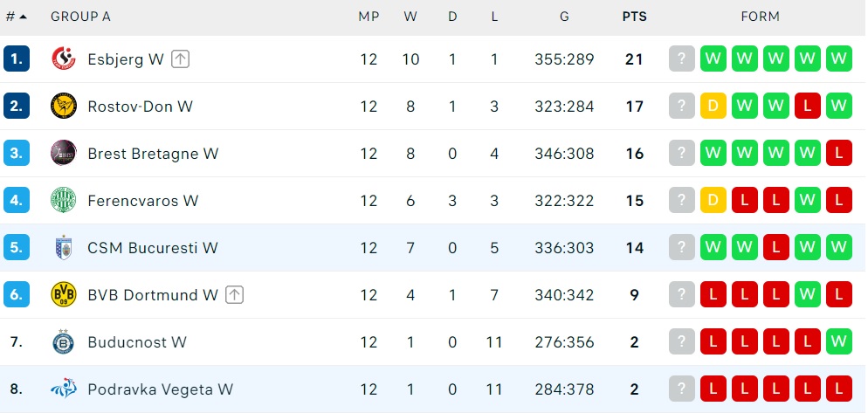Click the Podravka Vegeta W team logo
This screenshot has width=868, height=413.
64,389
